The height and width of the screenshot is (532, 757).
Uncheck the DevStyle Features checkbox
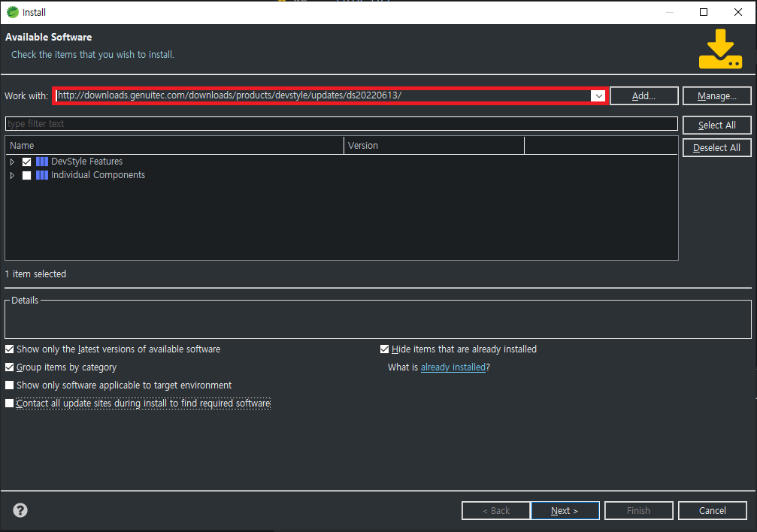26,162
